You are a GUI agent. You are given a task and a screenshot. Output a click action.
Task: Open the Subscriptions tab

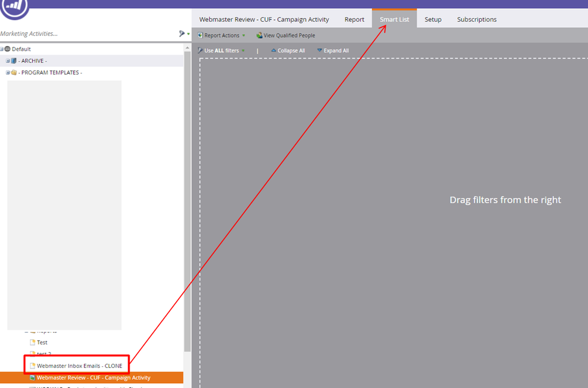[477, 19]
